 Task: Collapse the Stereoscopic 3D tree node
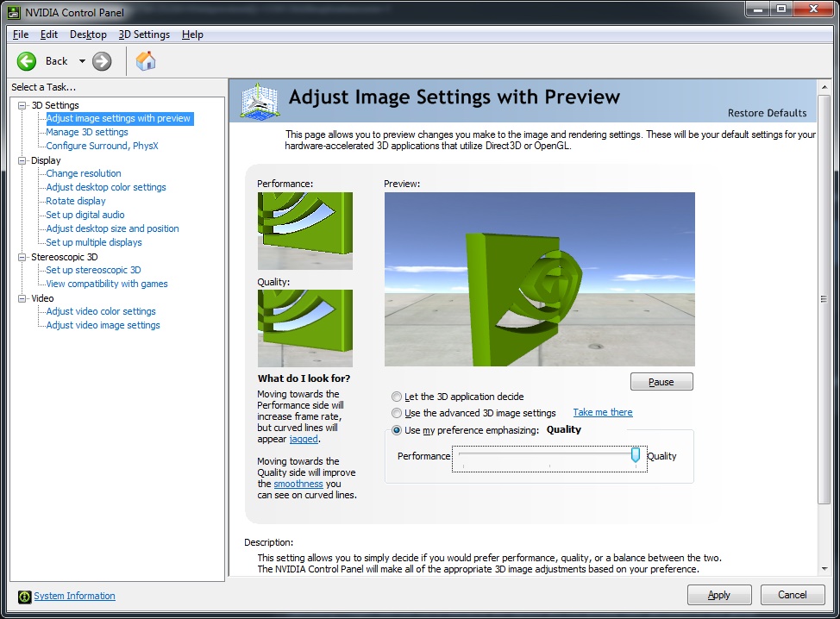[22, 257]
